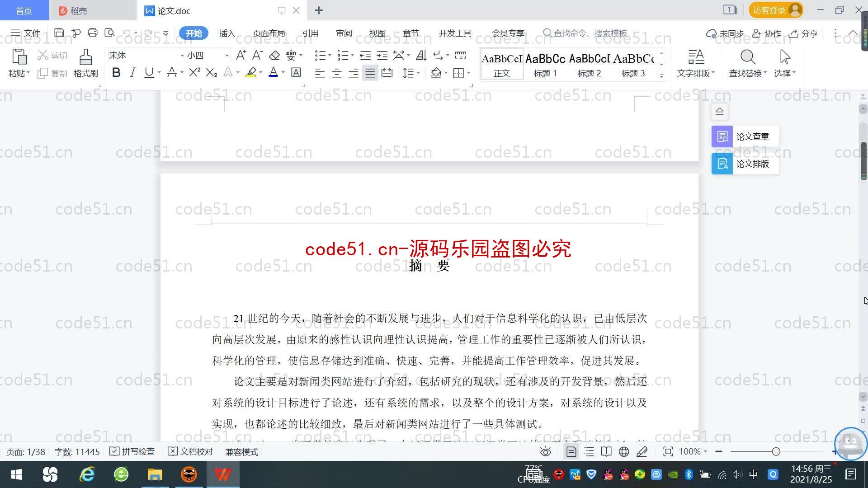Clear formatting with eraser icon

(x=274, y=55)
